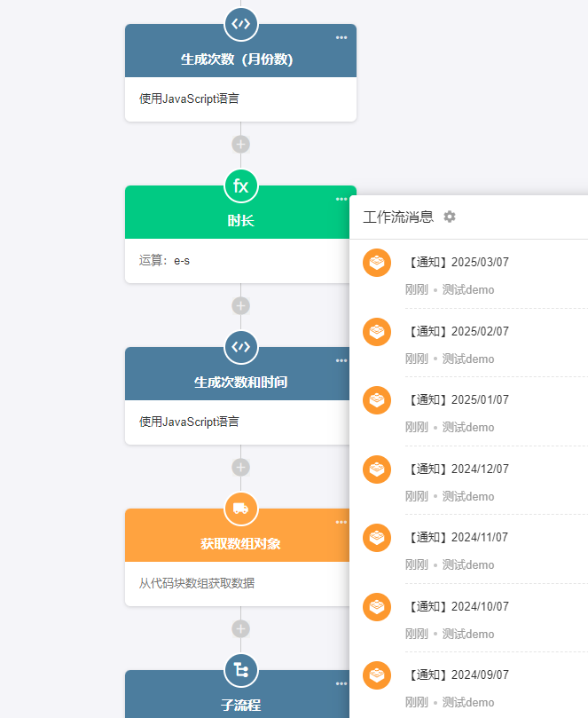The width and height of the screenshot is (588, 718).
Task: Click notification icon for 2024/12/07
Action: tap(377, 469)
